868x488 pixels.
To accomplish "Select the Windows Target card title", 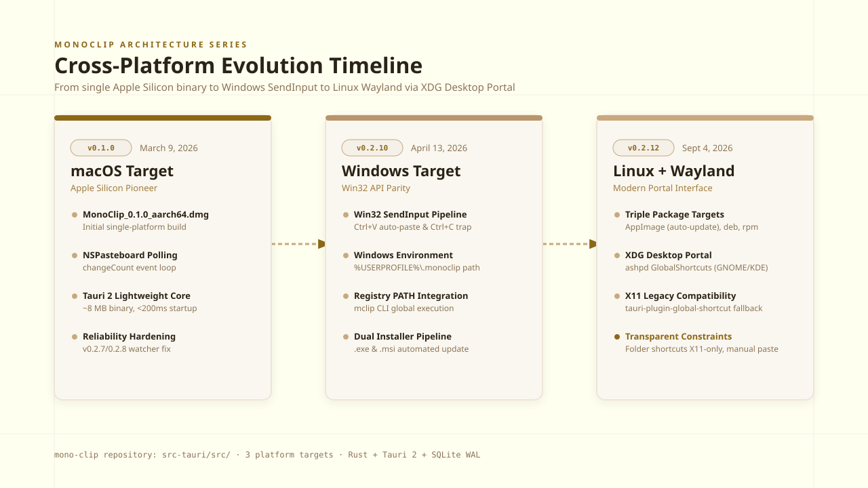I will (x=401, y=171).
